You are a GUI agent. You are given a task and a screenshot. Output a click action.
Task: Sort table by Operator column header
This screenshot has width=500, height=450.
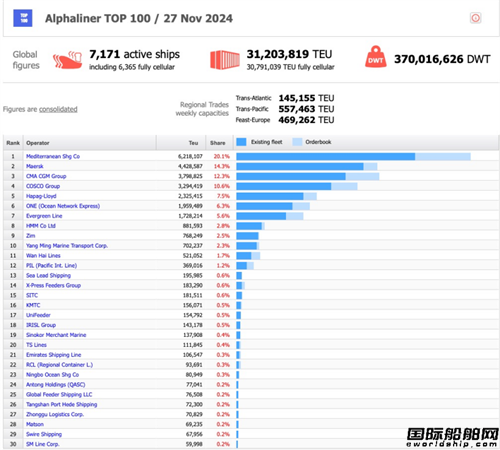(38, 143)
